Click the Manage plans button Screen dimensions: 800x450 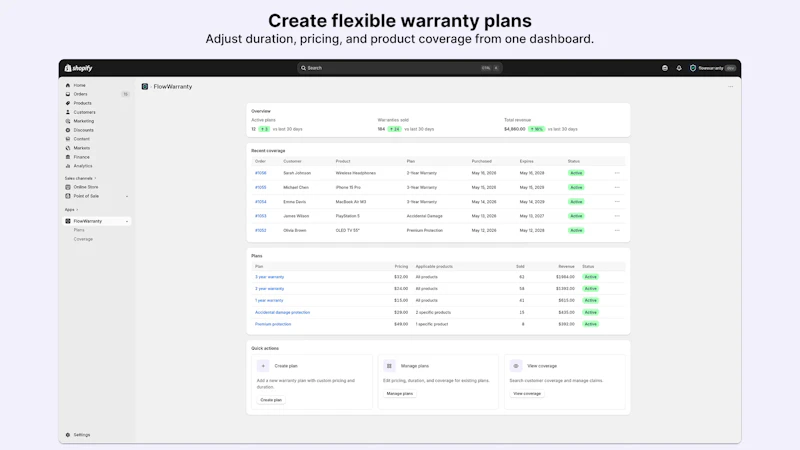tap(399, 393)
